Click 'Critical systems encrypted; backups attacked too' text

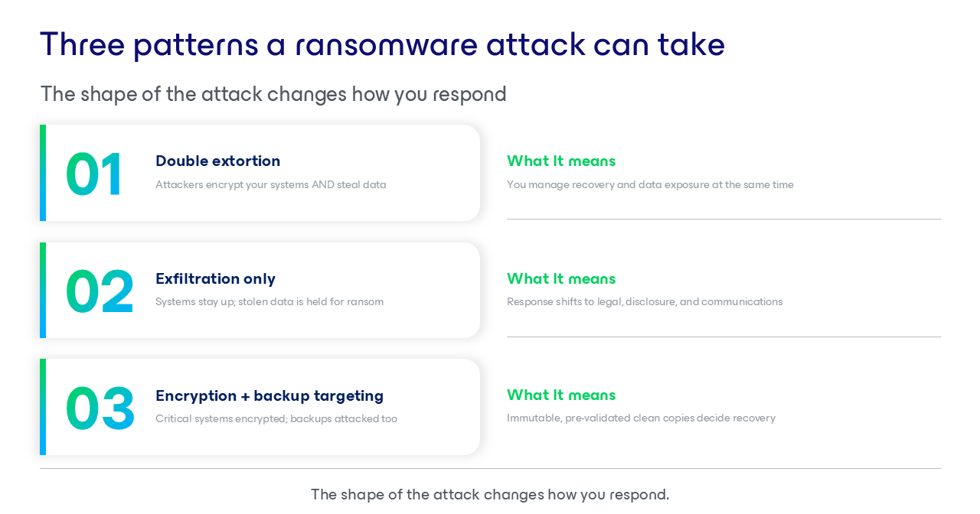click(276, 418)
